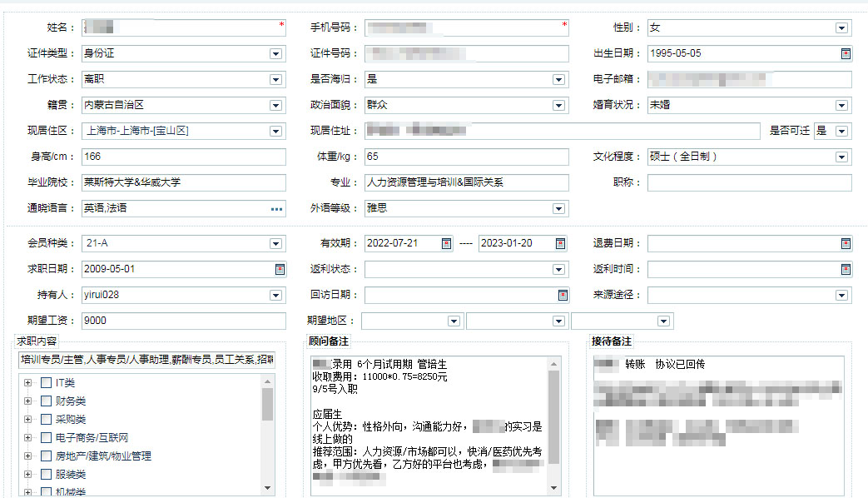This screenshot has height=498, width=868.
Task: Expand the 服装类 tree node
Action: 27,474
